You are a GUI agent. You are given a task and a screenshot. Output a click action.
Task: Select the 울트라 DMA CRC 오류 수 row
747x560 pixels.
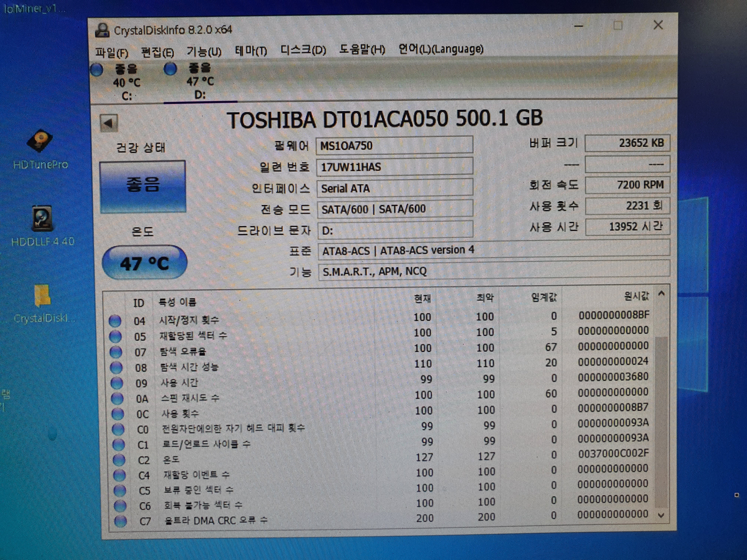tap(382, 518)
